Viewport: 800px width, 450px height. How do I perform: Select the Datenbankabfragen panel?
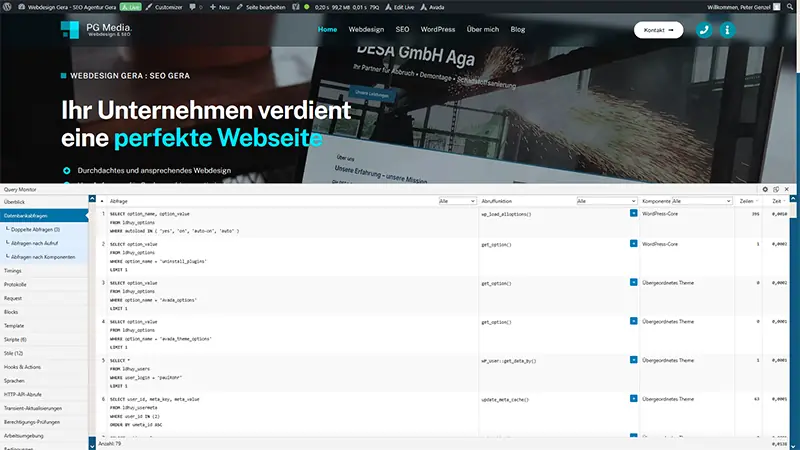tap(44, 216)
